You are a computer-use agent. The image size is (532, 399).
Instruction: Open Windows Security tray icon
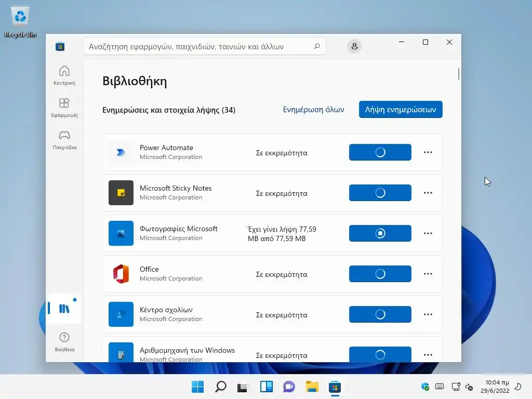click(425, 387)
